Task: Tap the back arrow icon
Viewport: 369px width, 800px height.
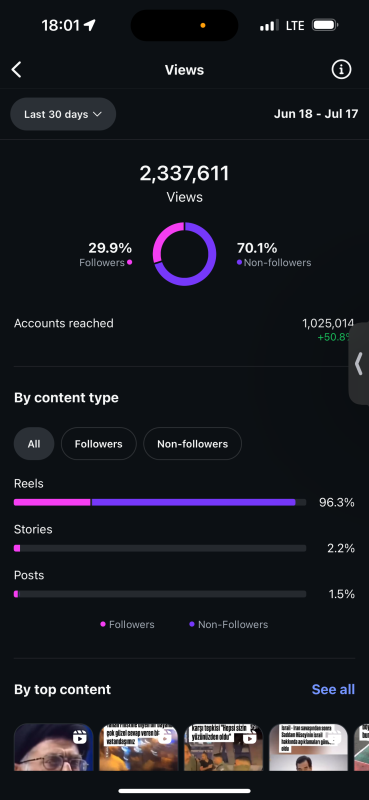Action: (x=17, y=70)
